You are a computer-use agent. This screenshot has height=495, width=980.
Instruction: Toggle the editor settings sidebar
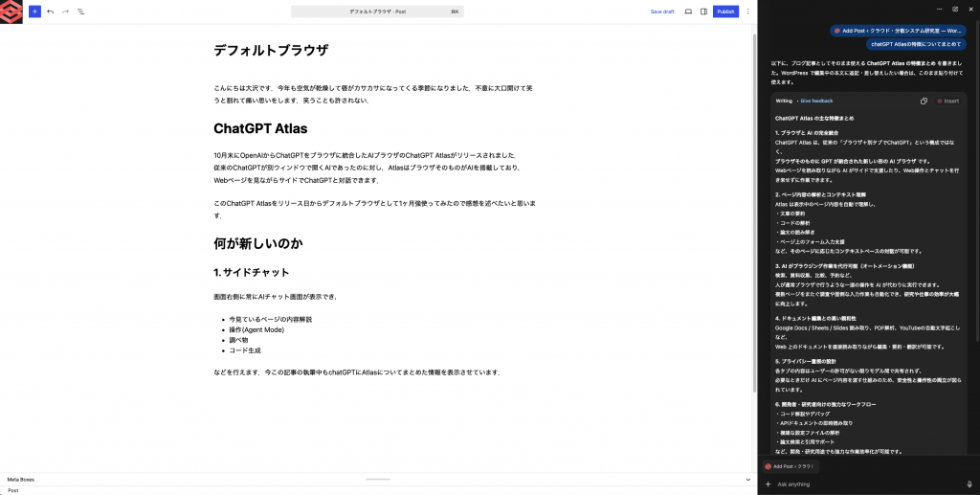coord(703,11)
